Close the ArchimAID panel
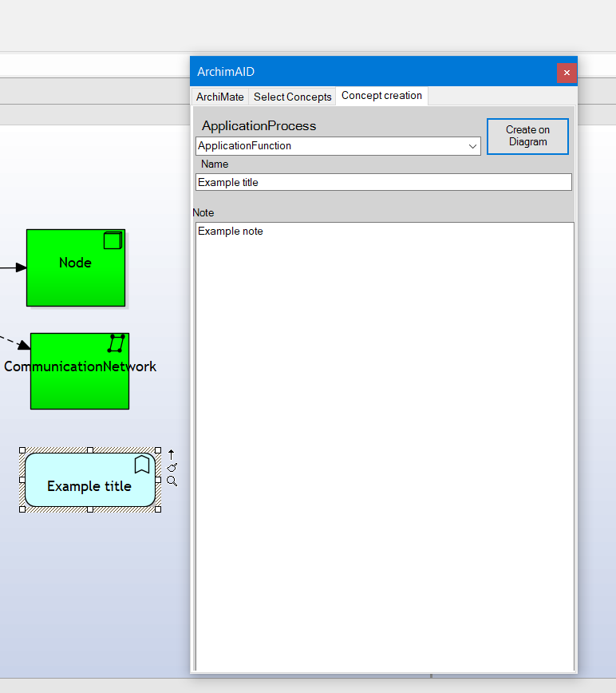The width and height of the screenshot is (616, 693). coord(567,73)
